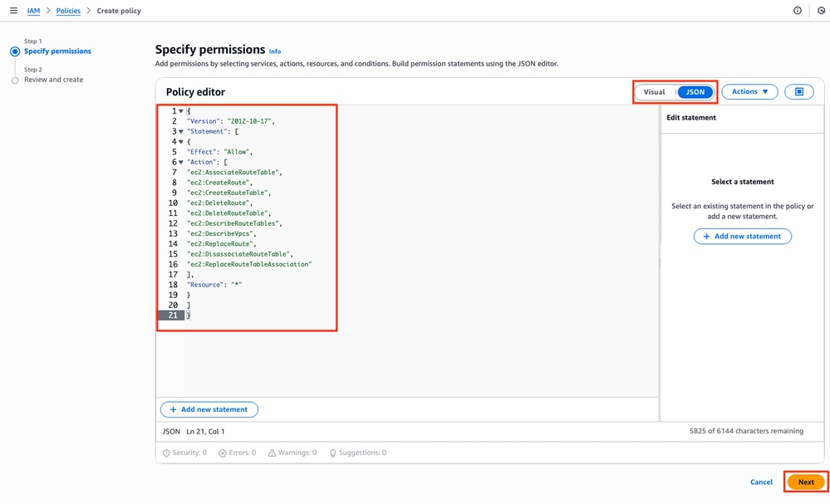Click Add new statement below the editor

pyautogui.click(x=209, y=409)
